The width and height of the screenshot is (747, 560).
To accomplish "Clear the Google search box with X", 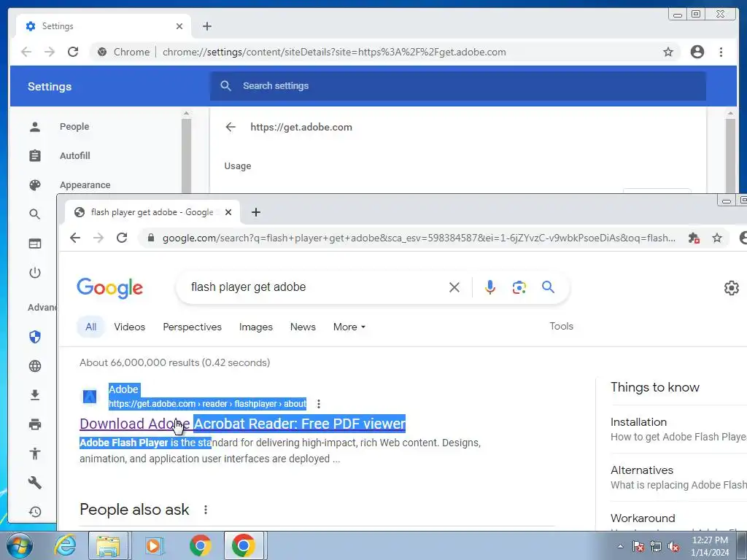I will point(454,287).
